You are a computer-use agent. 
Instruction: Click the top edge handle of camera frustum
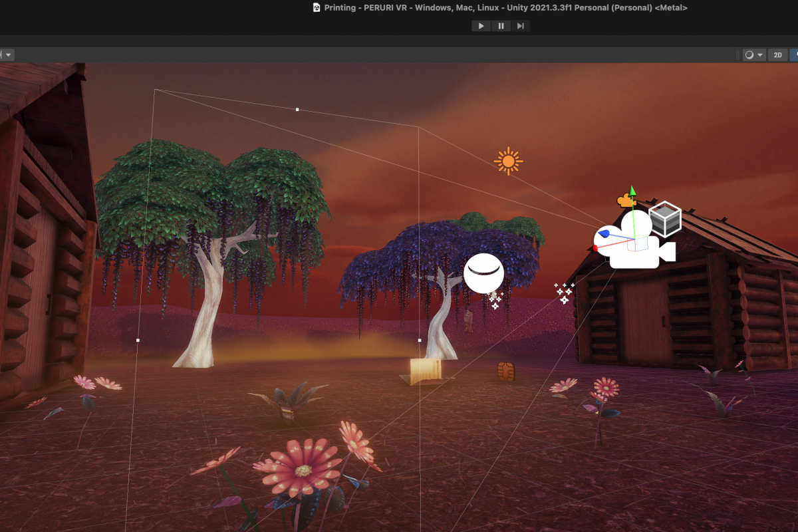(x=297, y=109)
